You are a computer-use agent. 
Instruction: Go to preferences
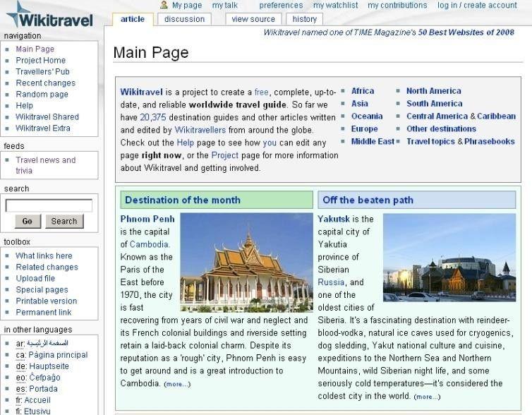(281, 5)
